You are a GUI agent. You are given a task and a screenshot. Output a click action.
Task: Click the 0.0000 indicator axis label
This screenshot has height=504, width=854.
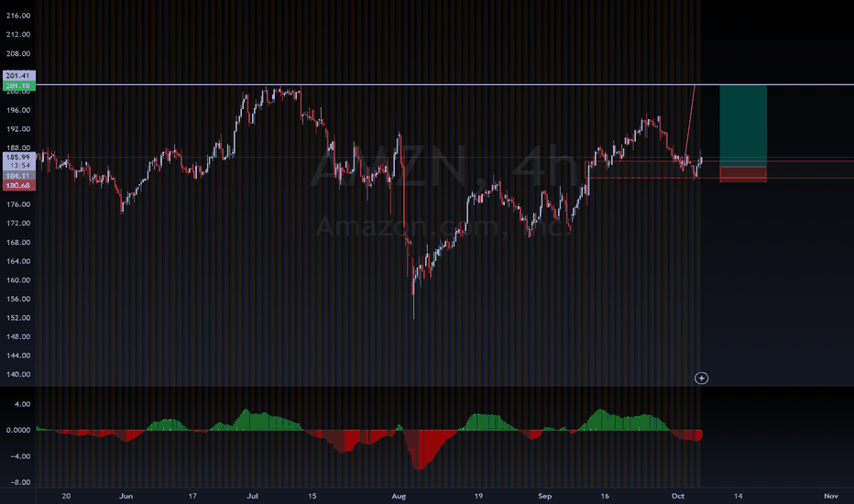click(x=18, y=430)
